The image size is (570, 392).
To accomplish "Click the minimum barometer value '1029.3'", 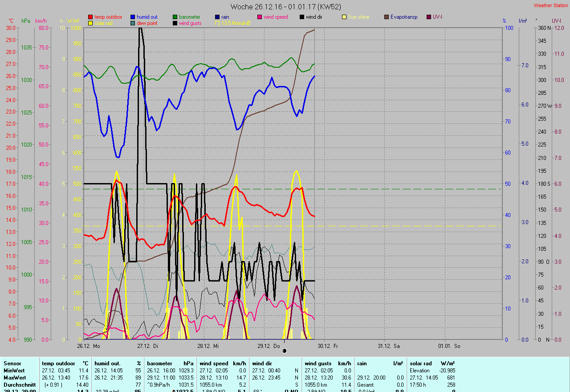I will 186,371.
